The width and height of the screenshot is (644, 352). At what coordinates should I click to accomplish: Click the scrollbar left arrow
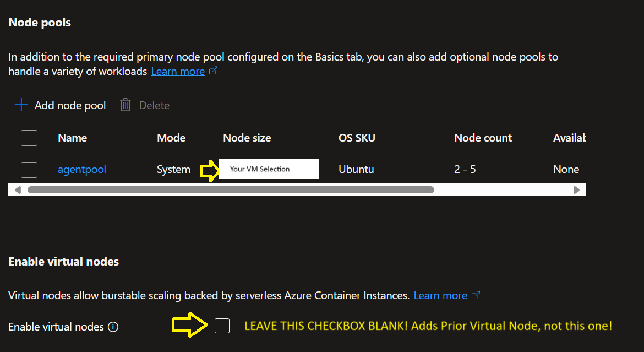tap(18, 190)
